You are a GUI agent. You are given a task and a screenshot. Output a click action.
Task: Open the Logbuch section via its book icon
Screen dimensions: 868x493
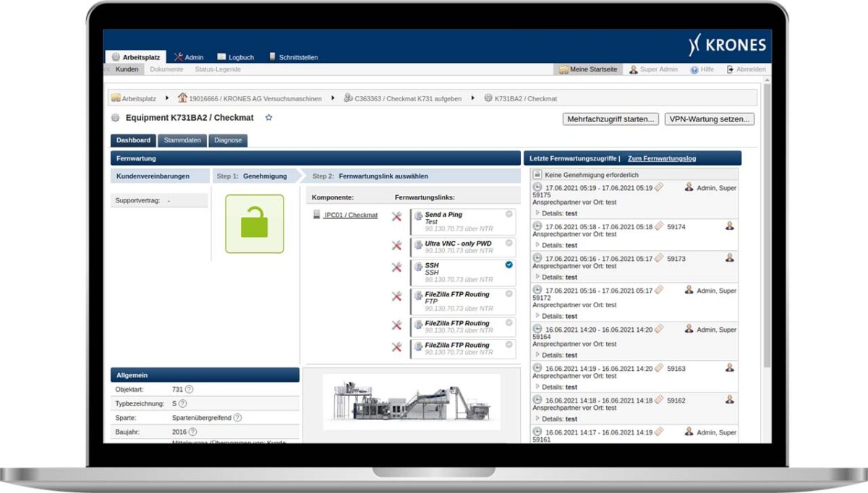[x=221, y=56]
